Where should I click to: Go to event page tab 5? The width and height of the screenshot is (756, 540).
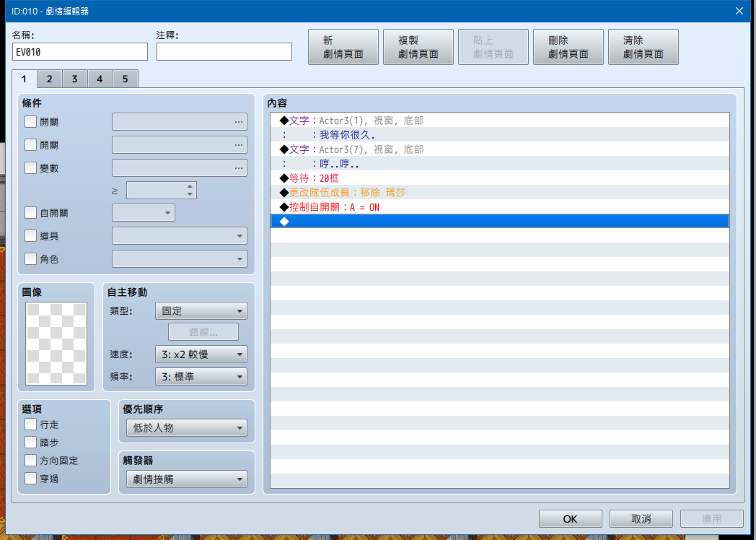point(126,79)
